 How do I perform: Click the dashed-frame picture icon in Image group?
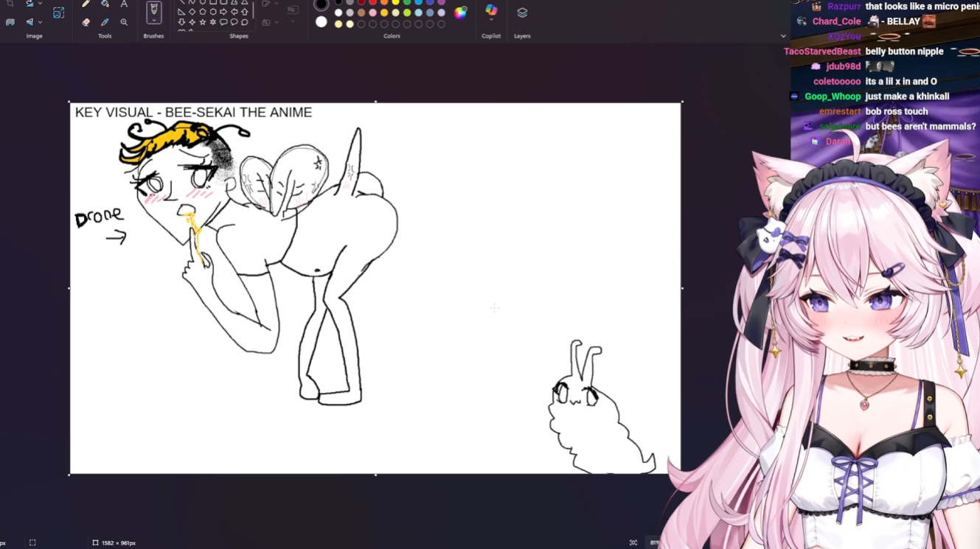point(59,13)
